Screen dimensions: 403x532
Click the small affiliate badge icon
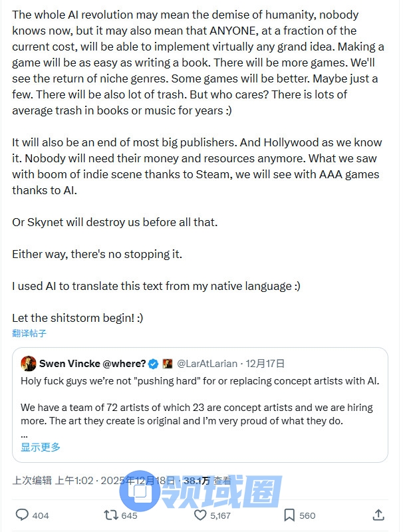(x=168, y=364)
